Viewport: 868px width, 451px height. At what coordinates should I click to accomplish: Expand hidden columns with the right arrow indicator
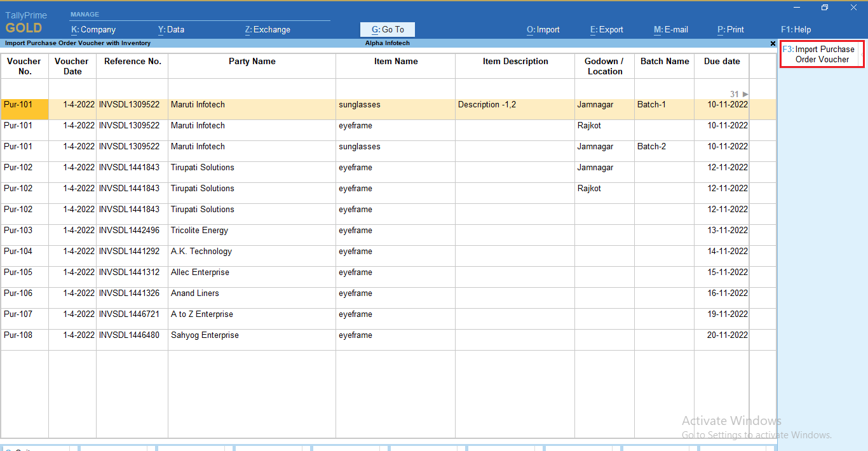(x=744, y=93)
